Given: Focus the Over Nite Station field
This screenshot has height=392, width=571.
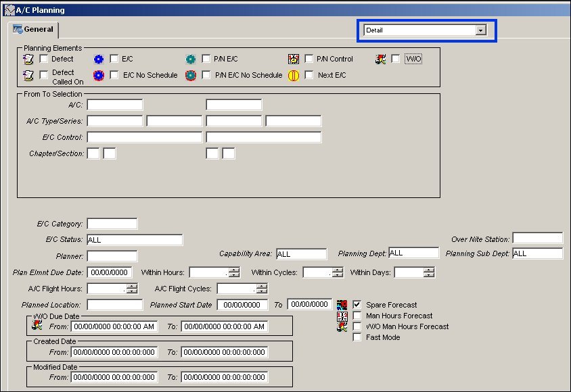Looking at the screenshot, I should (537, 238).
